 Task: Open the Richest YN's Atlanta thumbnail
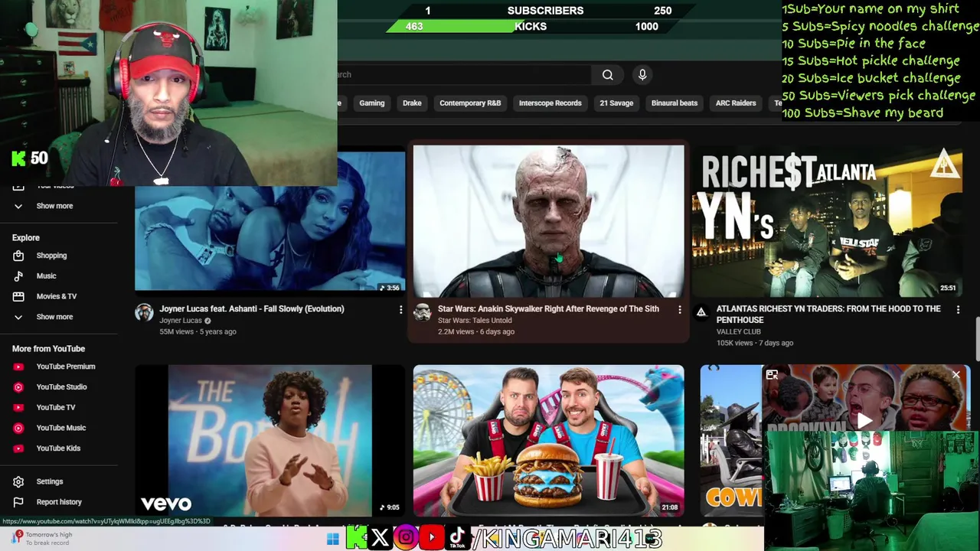828,221
